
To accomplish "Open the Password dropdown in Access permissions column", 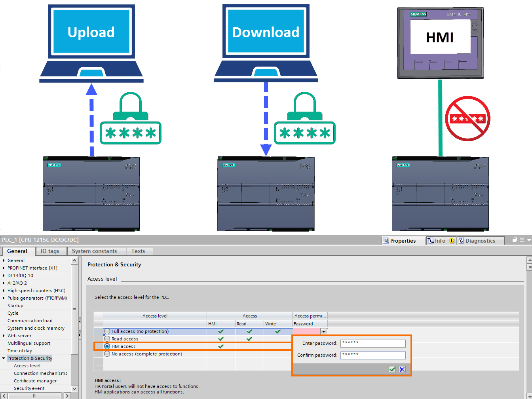I will pyautogui.click(x=323, y=331).
